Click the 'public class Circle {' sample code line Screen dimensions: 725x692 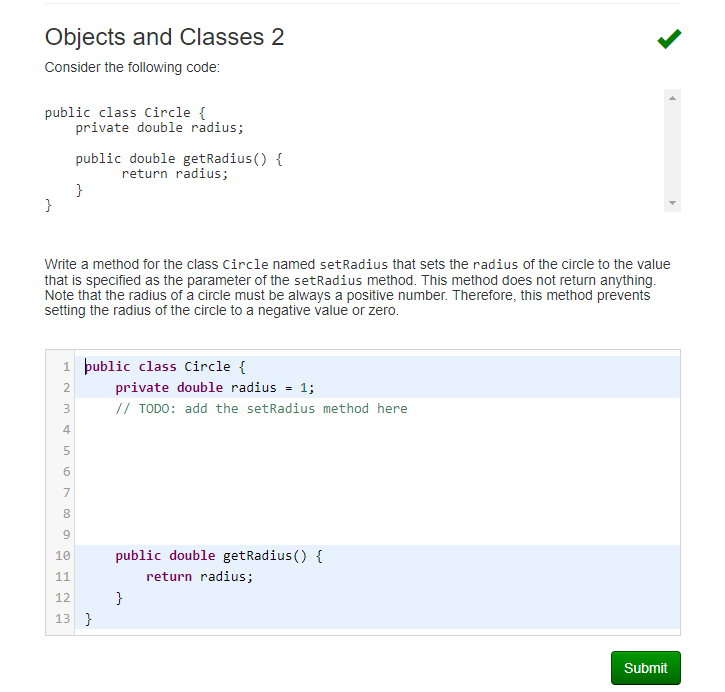coord(125,113)
